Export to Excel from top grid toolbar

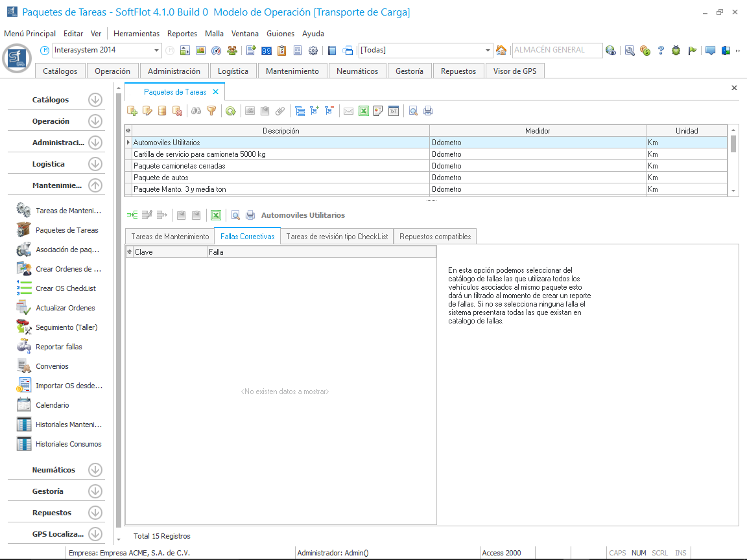(x=364, y=111)
